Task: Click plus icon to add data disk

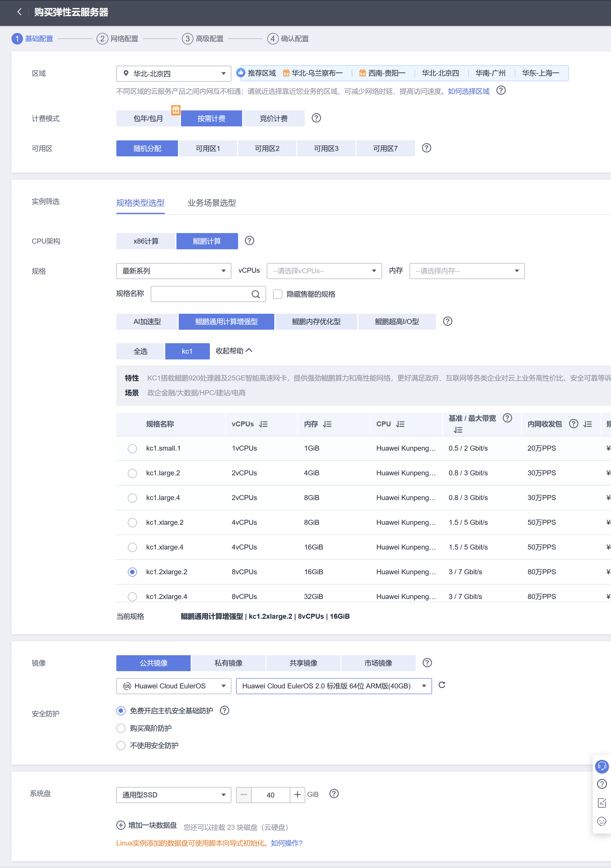Action: pos(121,825)
